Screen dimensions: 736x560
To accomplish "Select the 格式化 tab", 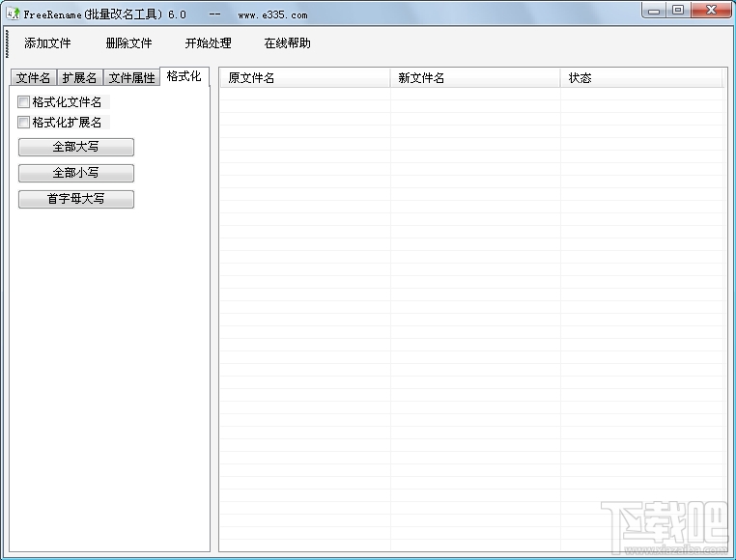I will 184,76.
